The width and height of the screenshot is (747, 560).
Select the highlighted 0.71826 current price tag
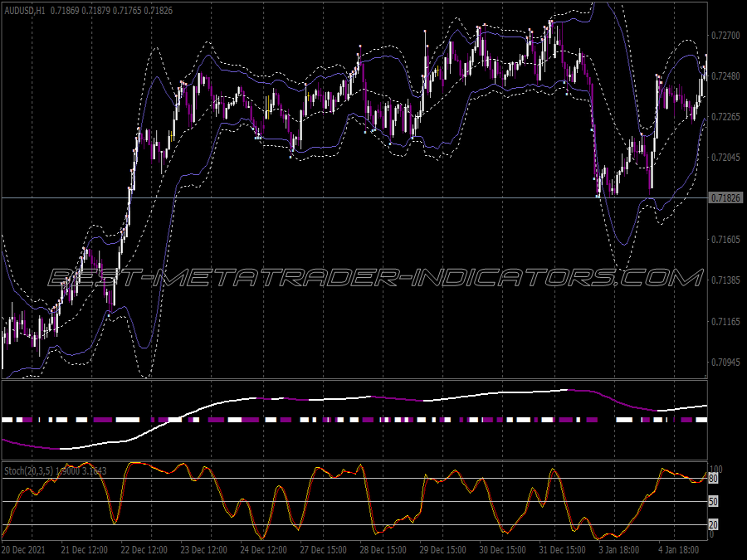click(x=726, y=197)
